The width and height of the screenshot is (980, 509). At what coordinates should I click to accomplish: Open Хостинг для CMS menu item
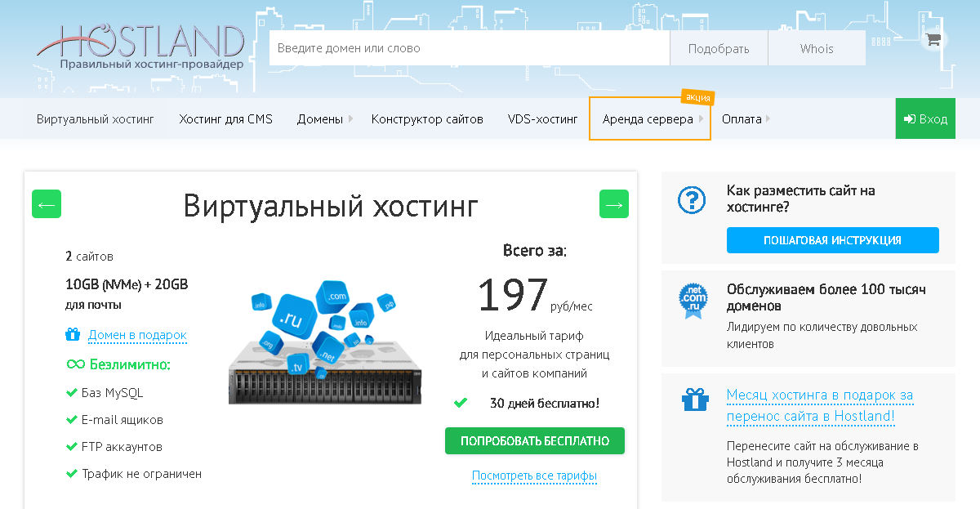coord(225,119)
